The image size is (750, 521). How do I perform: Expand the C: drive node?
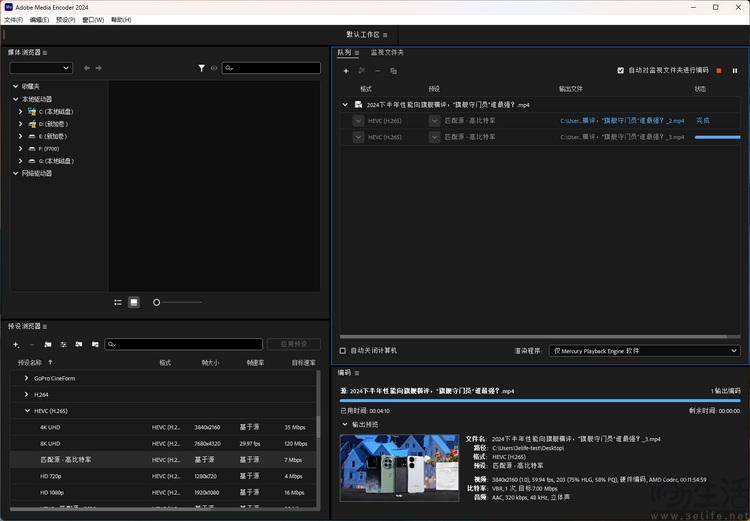tap(21, 111)
